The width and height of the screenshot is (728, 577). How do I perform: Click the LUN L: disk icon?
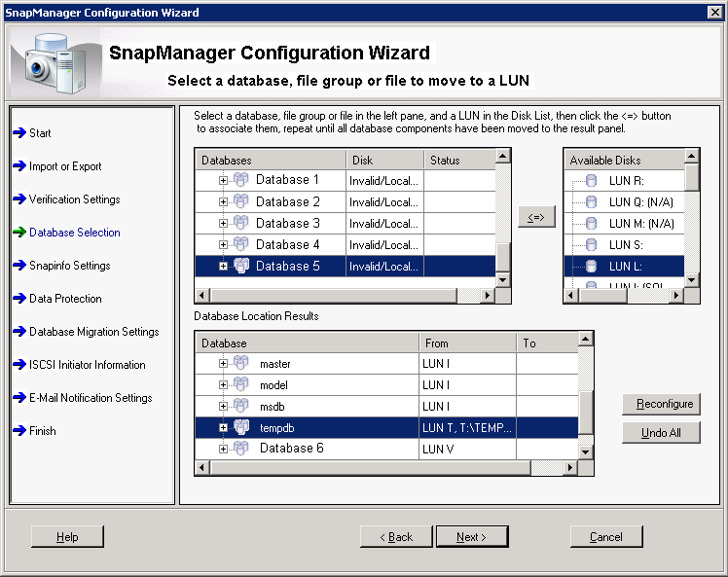point(591,266)
